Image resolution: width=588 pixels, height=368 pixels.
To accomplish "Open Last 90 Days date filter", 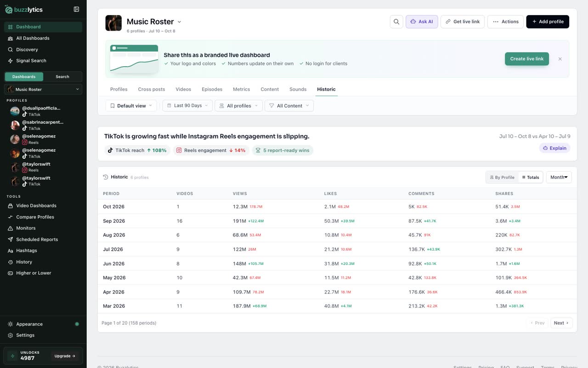I will pyautogui.click(x=187, y=106).
